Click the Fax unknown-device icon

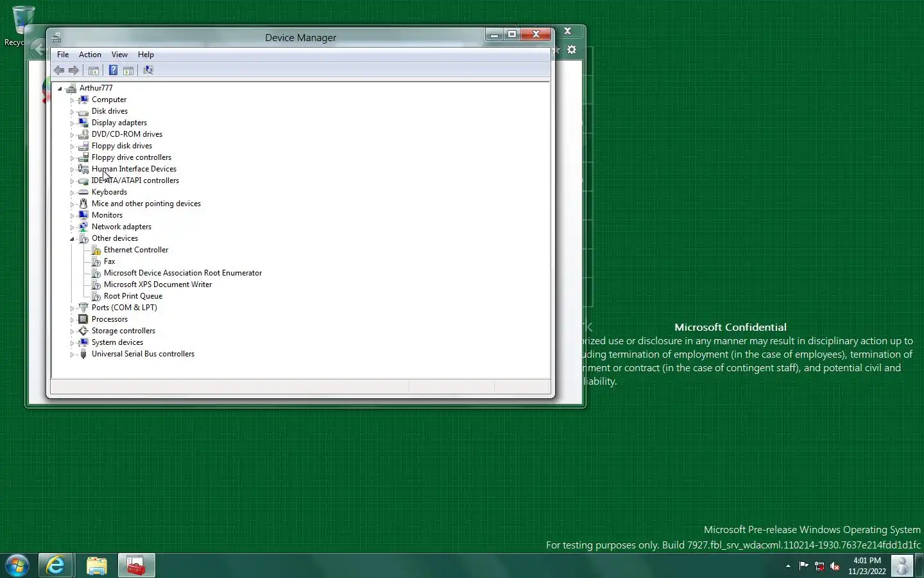[x=96, y=261]
